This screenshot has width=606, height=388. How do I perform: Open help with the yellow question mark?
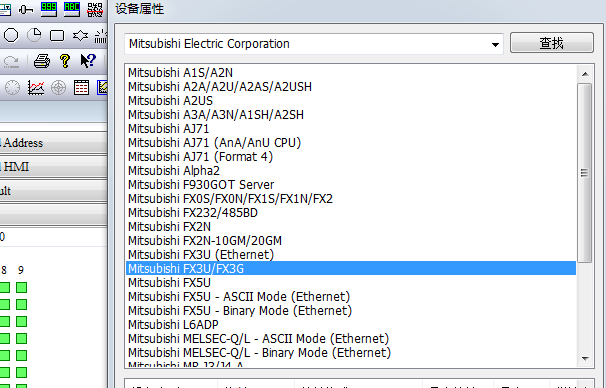click(65, 61)
